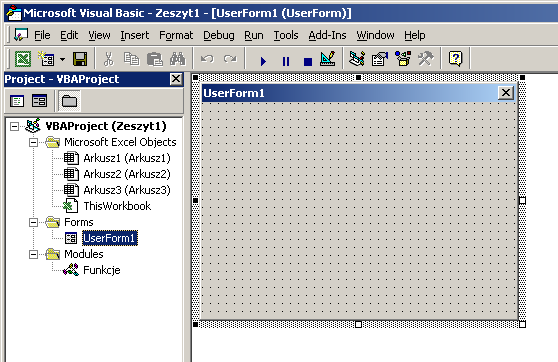Select ThisWorkbook in the project tree
The image size is (558, 362).
click(117, 206)
